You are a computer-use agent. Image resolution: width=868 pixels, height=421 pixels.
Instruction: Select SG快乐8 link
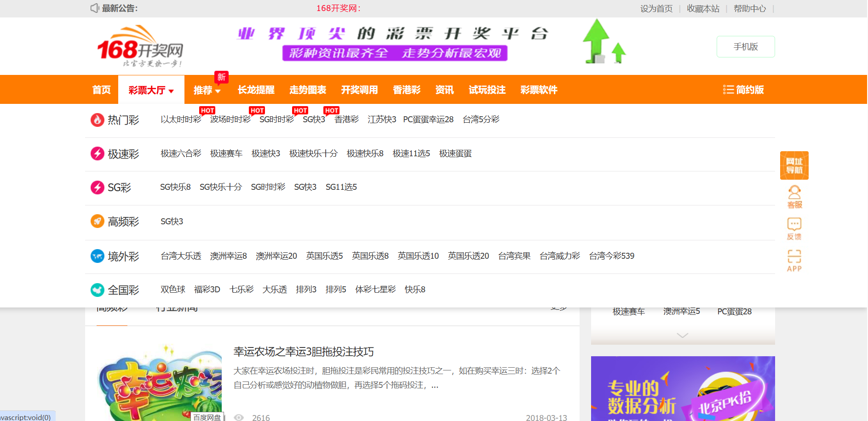[175, 187]
